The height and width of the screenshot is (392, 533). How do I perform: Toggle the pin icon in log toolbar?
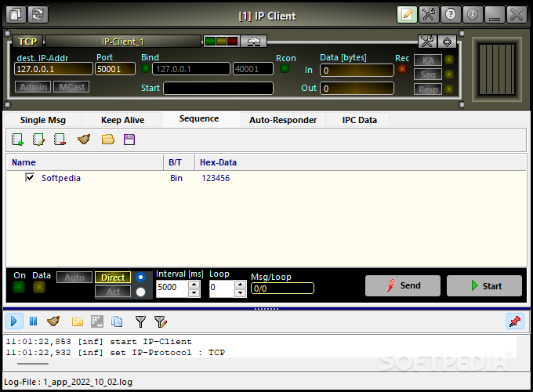515,321
